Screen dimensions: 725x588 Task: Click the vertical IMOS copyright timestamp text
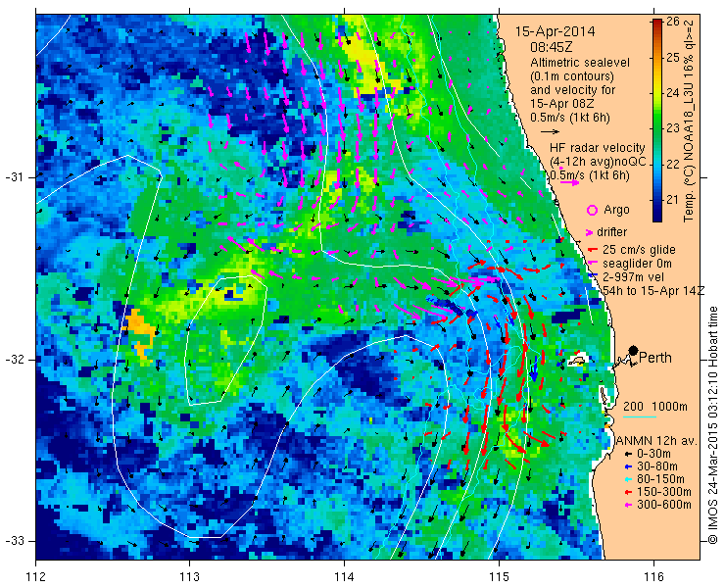(713, 425)
